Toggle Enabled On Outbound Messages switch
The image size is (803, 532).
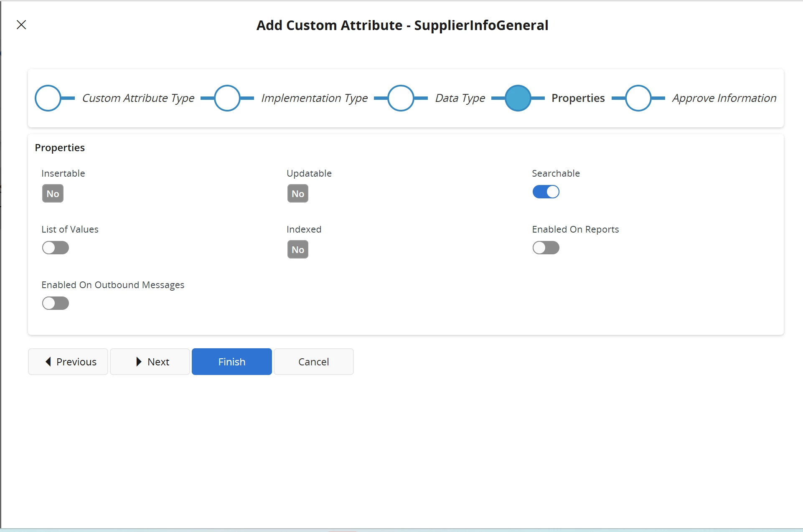[56, 304]
